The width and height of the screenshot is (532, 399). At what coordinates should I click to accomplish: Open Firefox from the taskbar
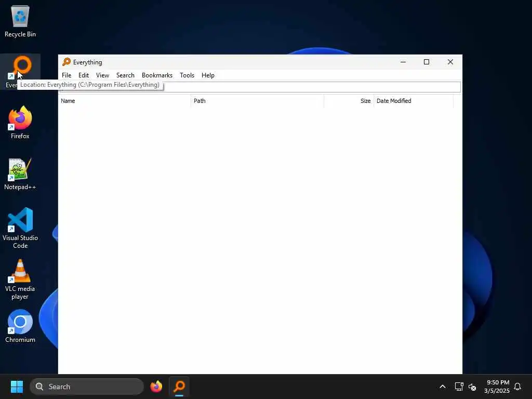(x=156, y=387)
